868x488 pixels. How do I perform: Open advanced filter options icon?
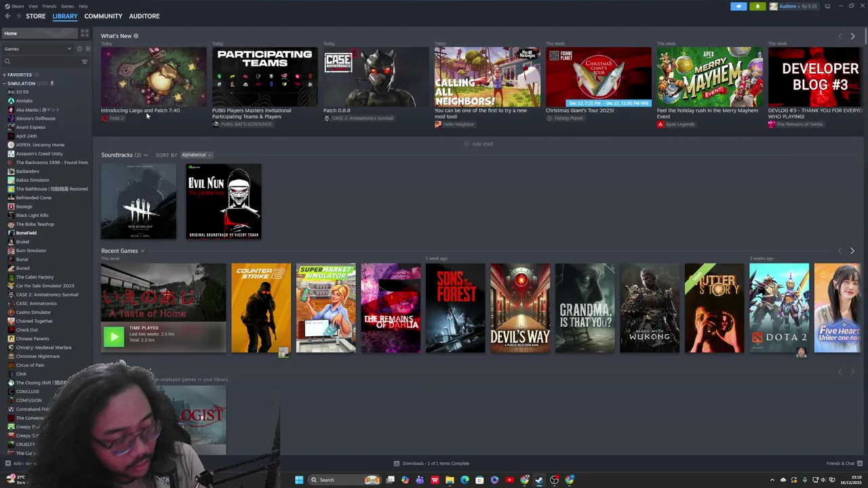(85, 62)
